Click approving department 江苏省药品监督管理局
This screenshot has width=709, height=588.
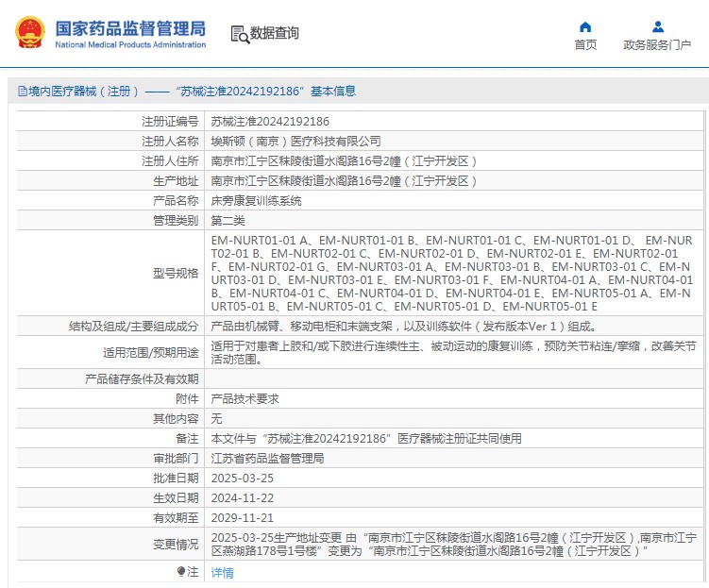(x=267, y=458)
